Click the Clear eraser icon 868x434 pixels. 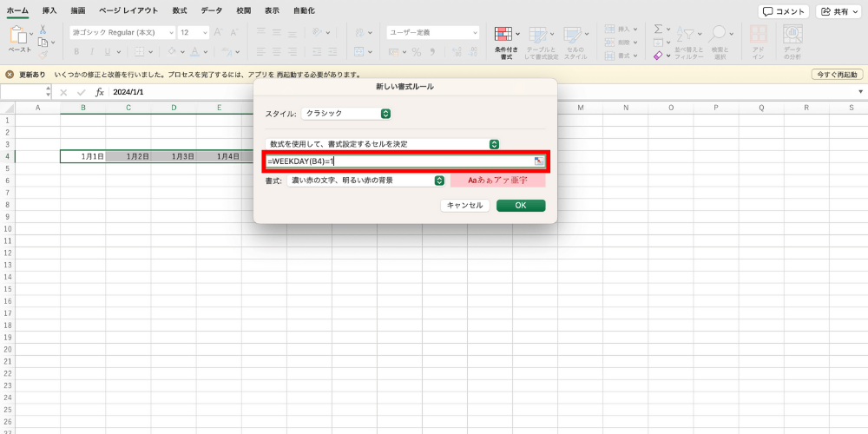(658, 56)
